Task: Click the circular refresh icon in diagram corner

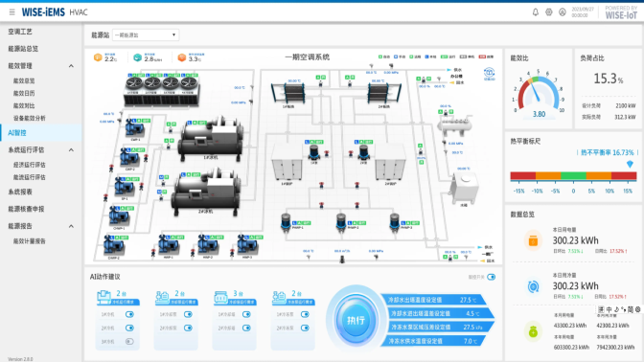Action: coord(489,74)
